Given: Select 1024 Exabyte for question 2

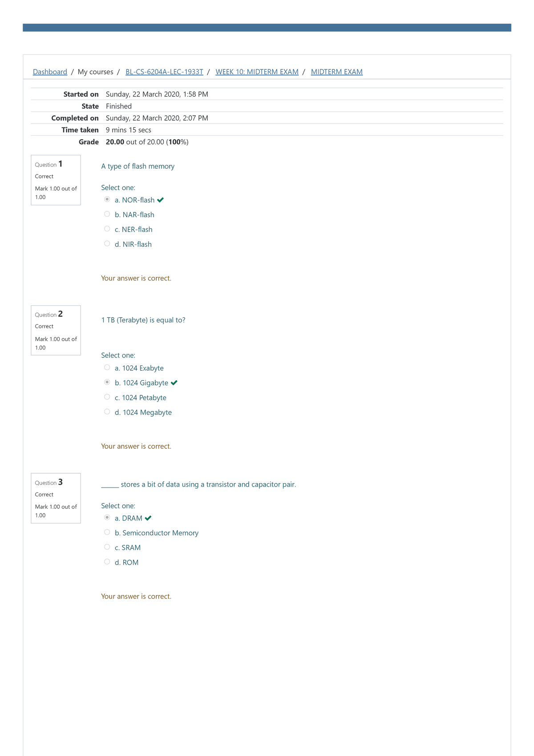Looking at the screenshot, I should coord(107,367).
